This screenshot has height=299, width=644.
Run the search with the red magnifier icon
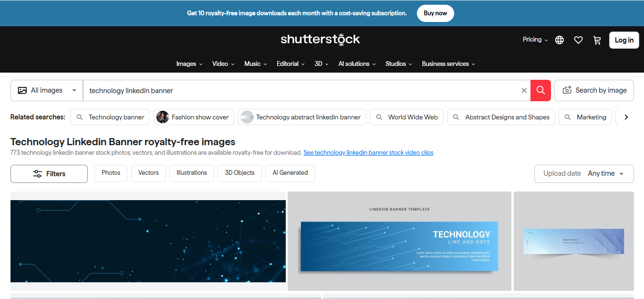(x=540, y=90)
